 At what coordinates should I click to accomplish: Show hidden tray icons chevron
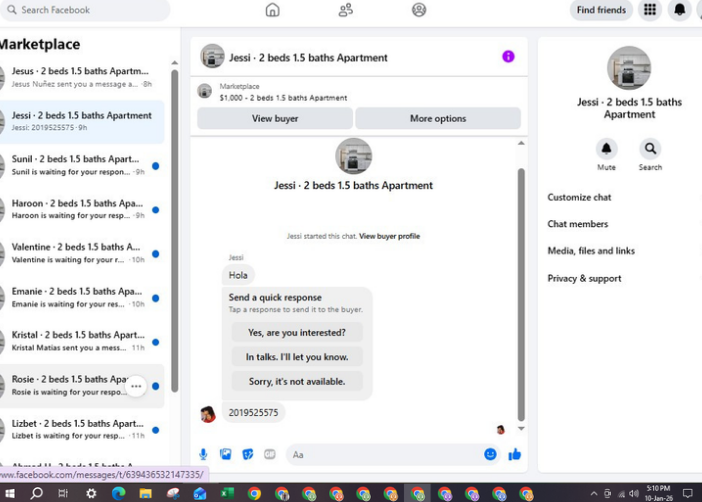[x=594, y=493]
